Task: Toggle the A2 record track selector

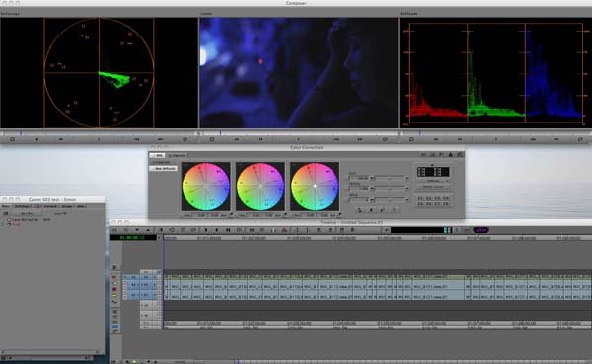Action: coord(146,295)
